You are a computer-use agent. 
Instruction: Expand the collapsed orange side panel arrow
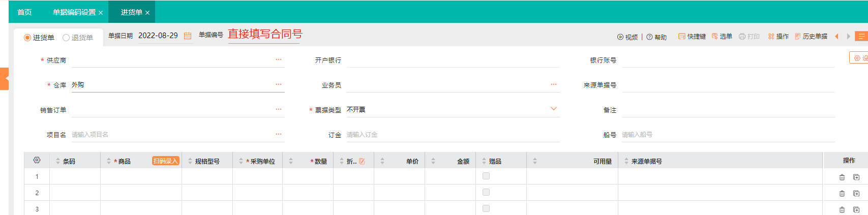(4, 79)
